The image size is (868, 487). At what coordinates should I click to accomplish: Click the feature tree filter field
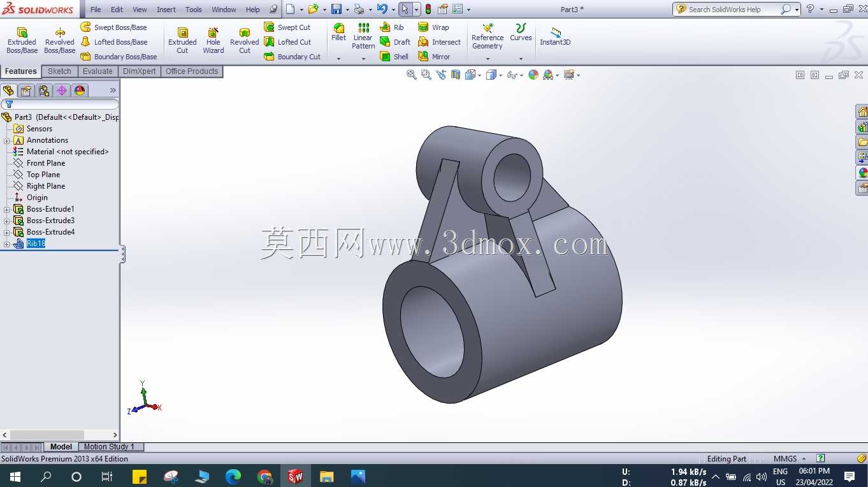coord(60,104)
